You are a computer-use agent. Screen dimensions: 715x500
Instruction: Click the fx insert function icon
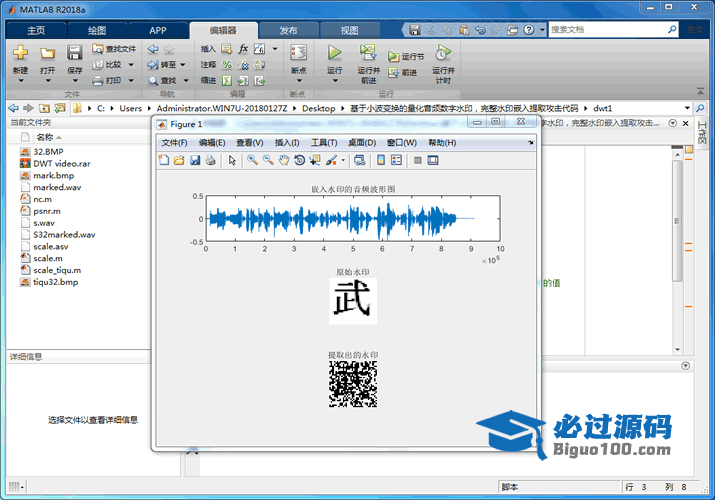click(244, 49)
